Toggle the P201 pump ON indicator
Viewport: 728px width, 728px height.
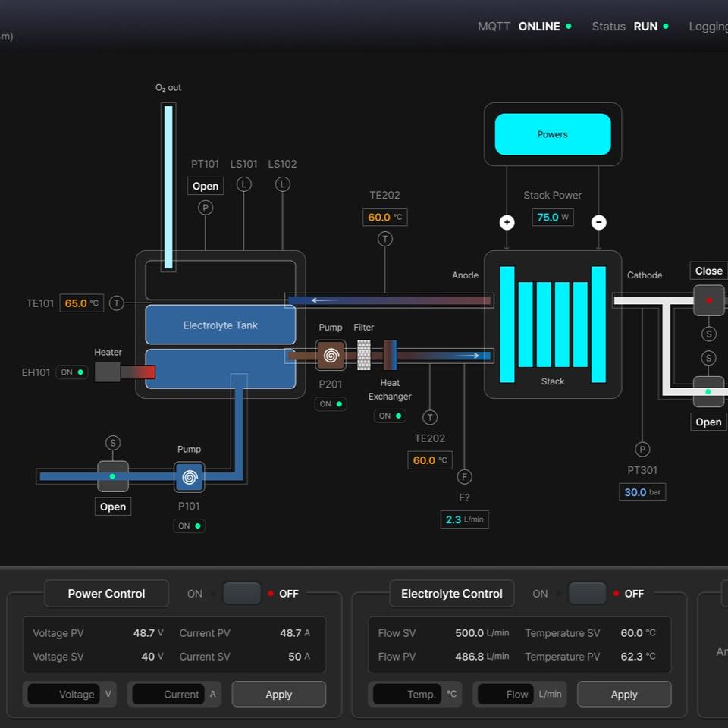pos(331,404)
